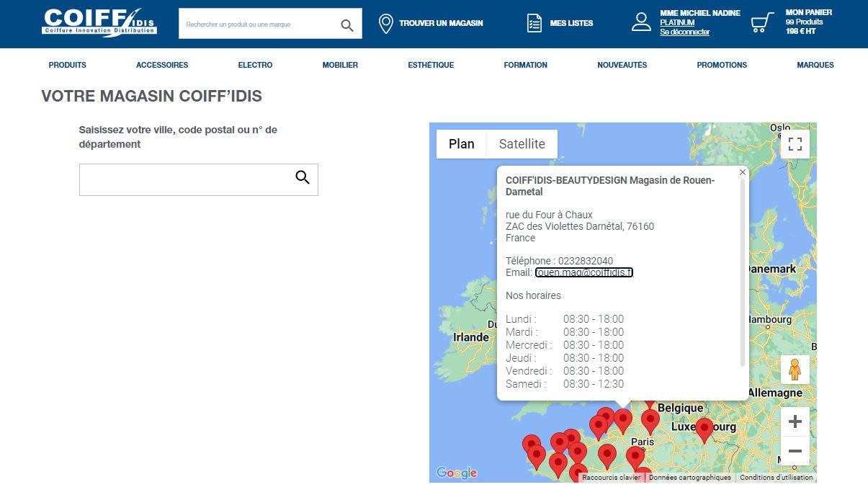Click the Mme Michiel Nadine account name
This screenshot has height=500, width=868.
coord(700,13)
